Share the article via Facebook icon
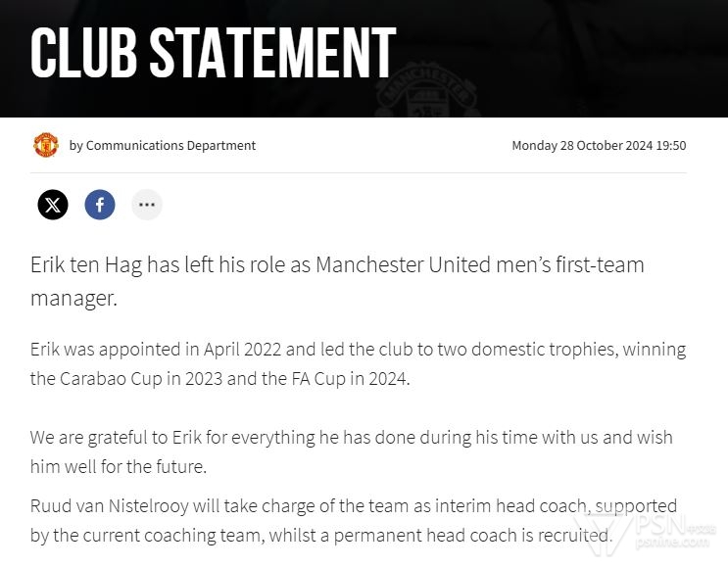The image size is (728, 568). (x=100, y=205)
